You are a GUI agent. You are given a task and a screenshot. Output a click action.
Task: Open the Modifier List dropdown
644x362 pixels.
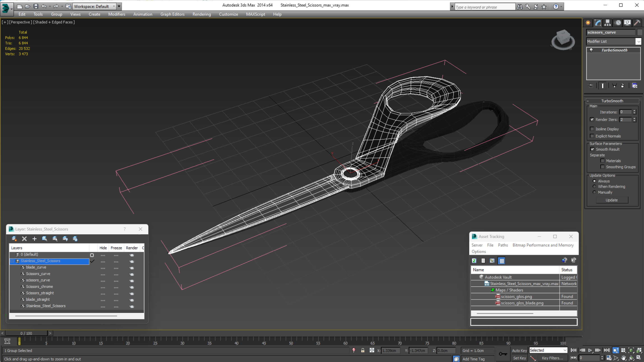[x=638, y=41]
